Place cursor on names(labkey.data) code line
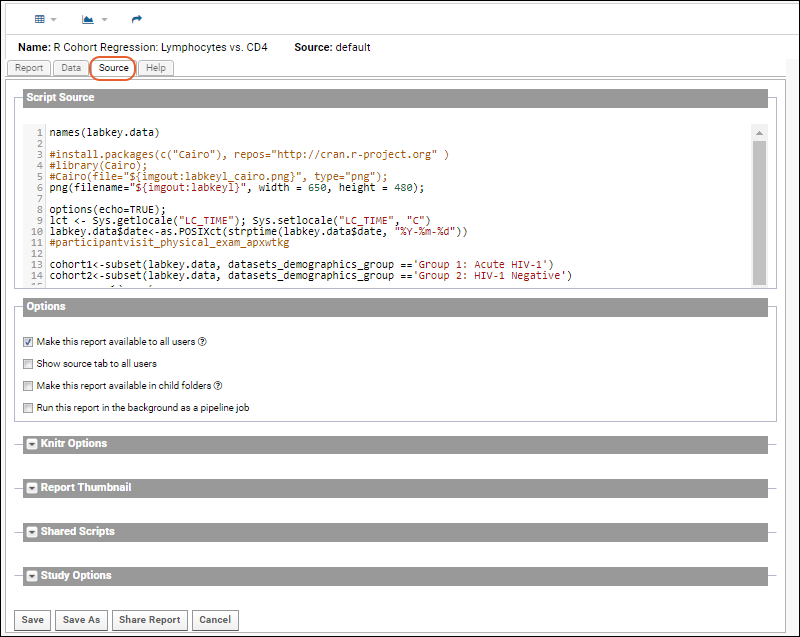Image resolution: width=800 pixels, height=637 pixels. [x=105, y=133]
